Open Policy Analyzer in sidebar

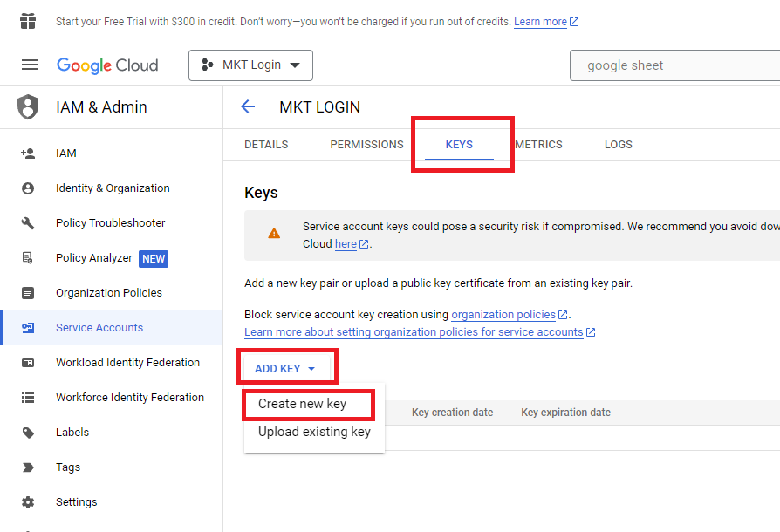tap(94, 257)
